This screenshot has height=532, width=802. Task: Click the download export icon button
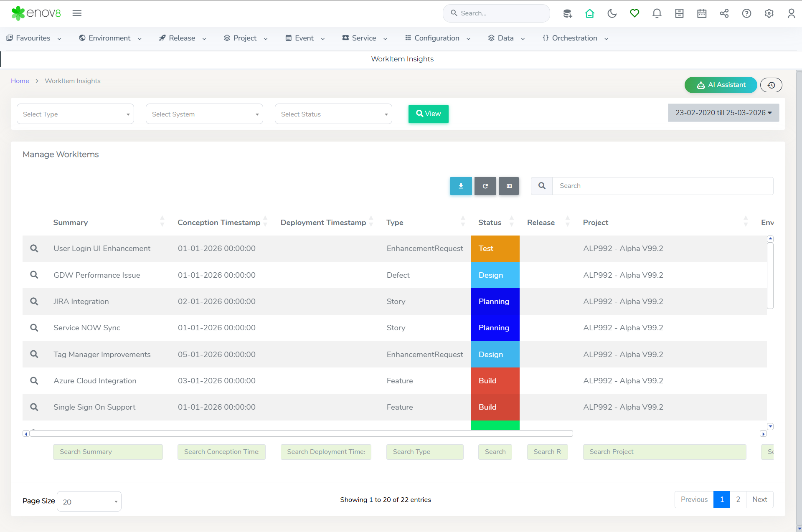[461, 186]
